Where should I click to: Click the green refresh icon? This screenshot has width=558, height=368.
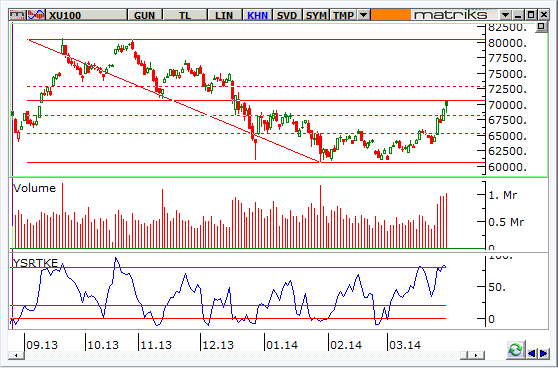click(x=515, y=350)
